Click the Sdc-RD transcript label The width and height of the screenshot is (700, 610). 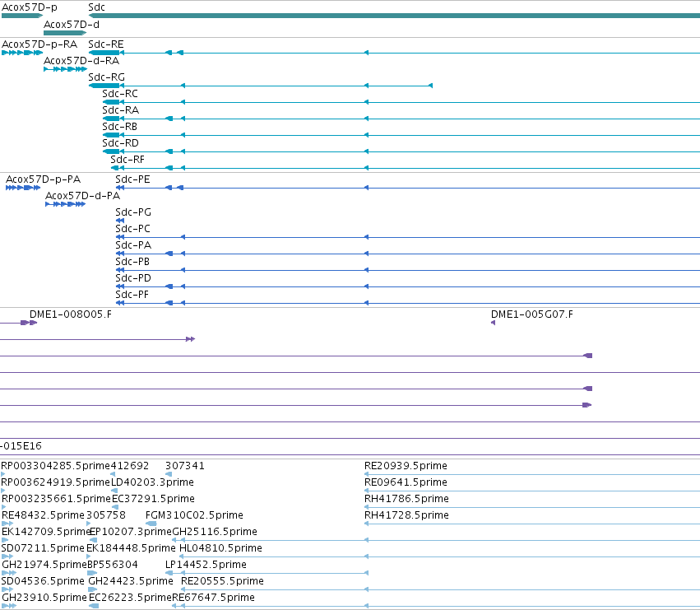coord(120,143)
